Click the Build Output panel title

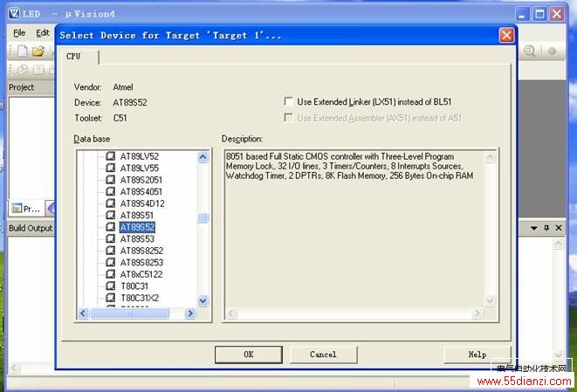(x=31, y=228)
